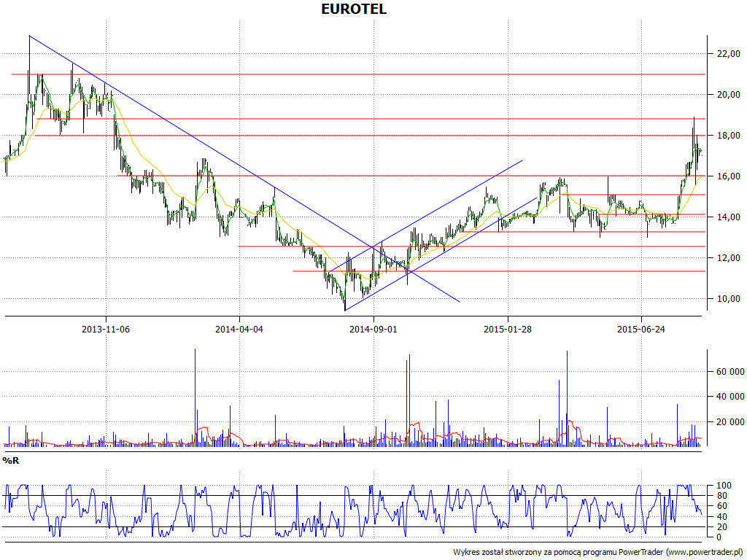Select the 60 level on %R axis
This screenshot has width=747, height=560.
click(x=722, y=506)
